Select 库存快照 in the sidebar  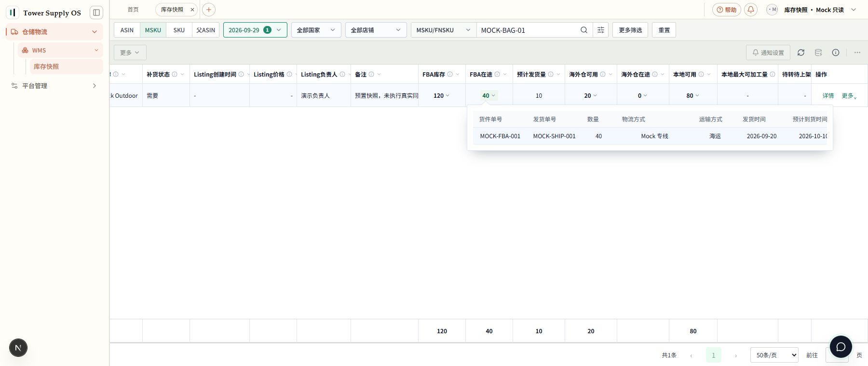pos(66,66)
